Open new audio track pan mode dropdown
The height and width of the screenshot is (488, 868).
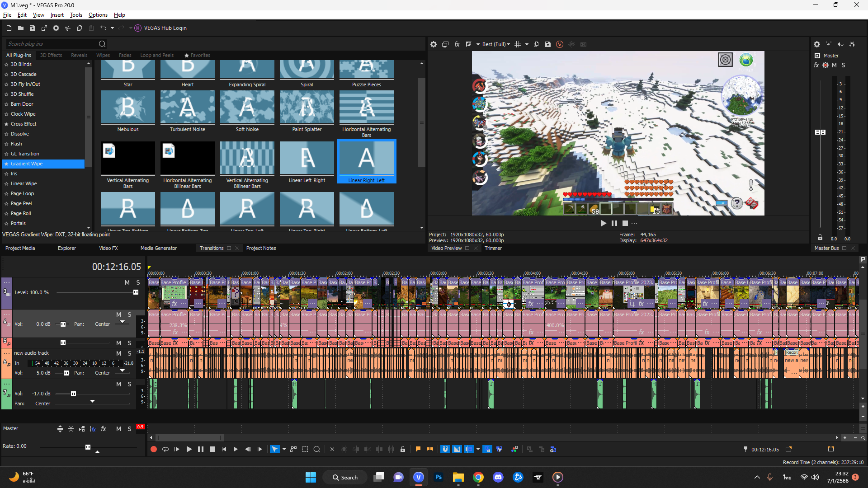[x=122, y=371]
